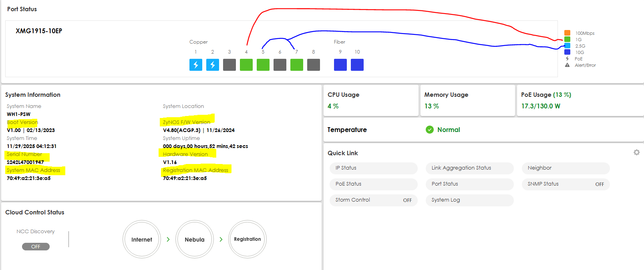Select fiber port 10
This screenshot has width=644, height=270.
coord(357,65)
